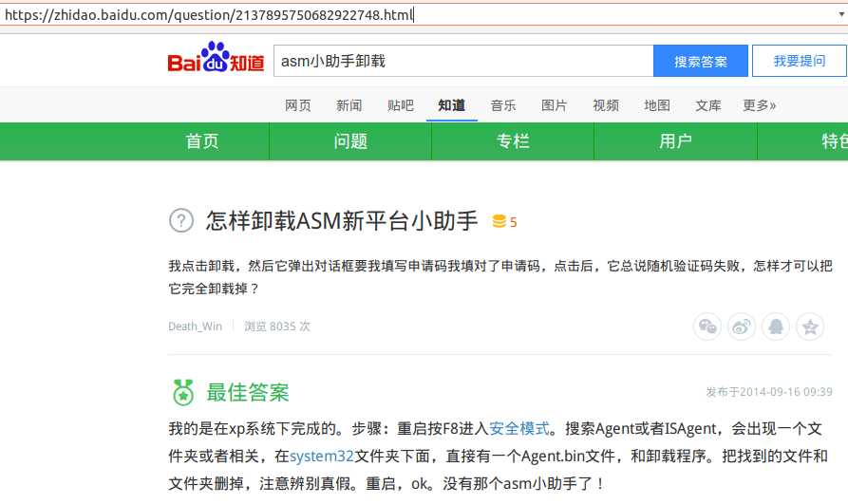The height and width of the screenshot is (504, 848).
Task: Open the URL bar dropdown arrow
Action: click(x=841, y=14)
